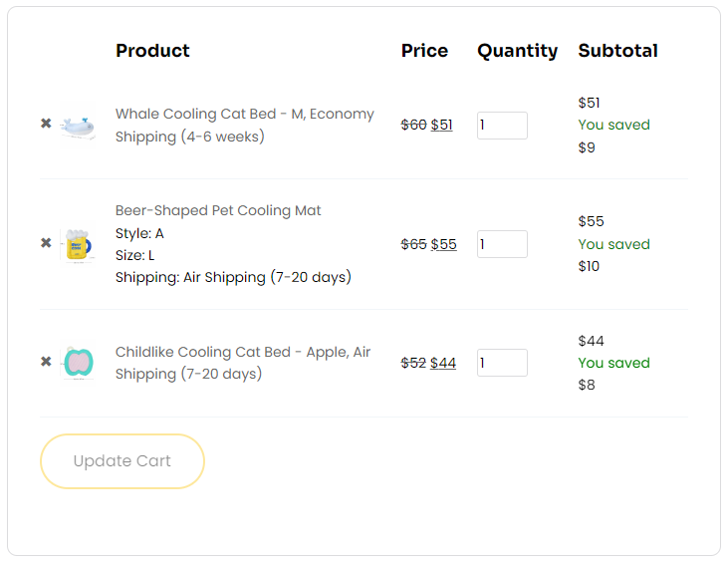Focus the whale bed quantity field
This screenshot has width=728, height=563.
[x=502, y=126]
